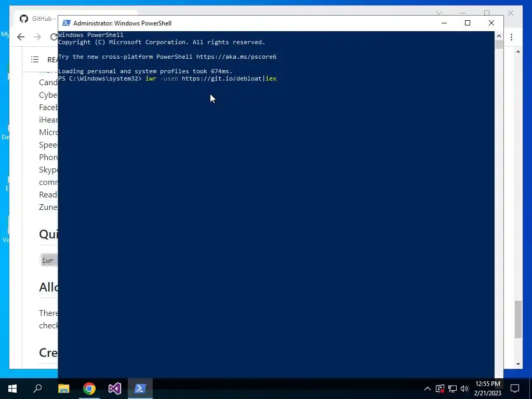
Task: Click the iex command text
Action: [271, 78]
